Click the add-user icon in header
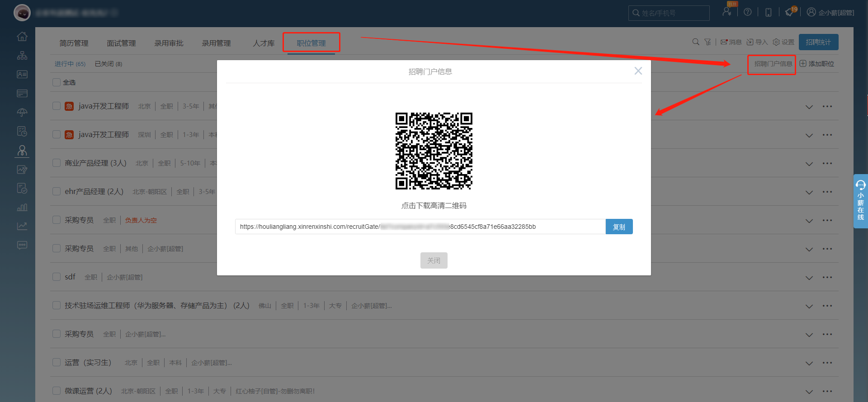The image size is (868, 402). click(726, 12)
